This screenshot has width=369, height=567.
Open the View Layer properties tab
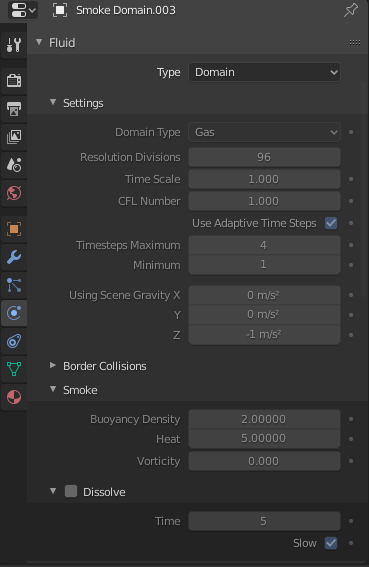coord(14,137)
